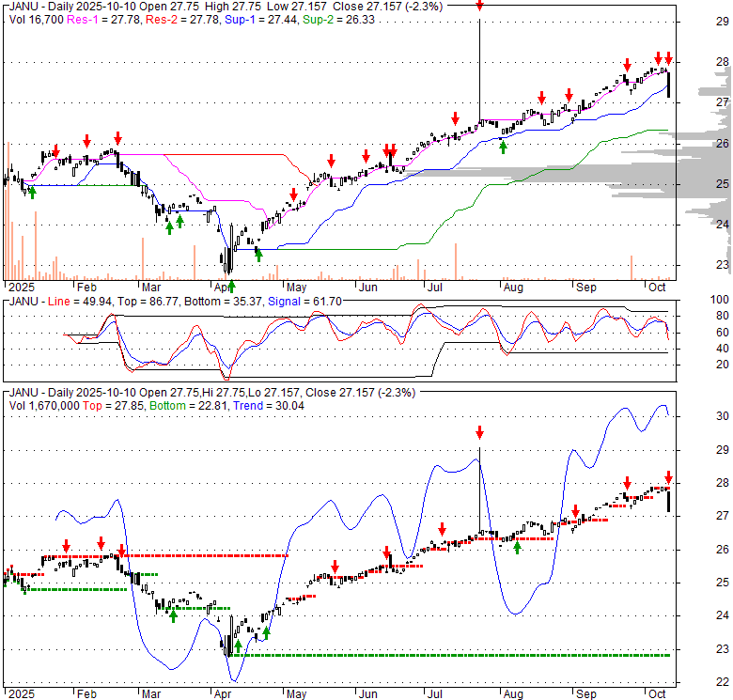The height and width of the screenshot is (700, 733).
Task: Select the Bottom = 35.37 indicator label
Action: (x=223, y=302)
